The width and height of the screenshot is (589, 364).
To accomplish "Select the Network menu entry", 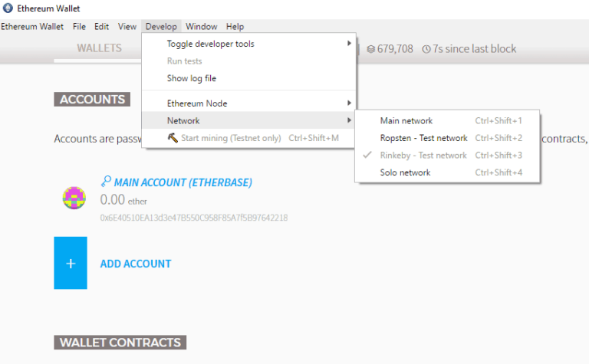I will tap(248, 120).
